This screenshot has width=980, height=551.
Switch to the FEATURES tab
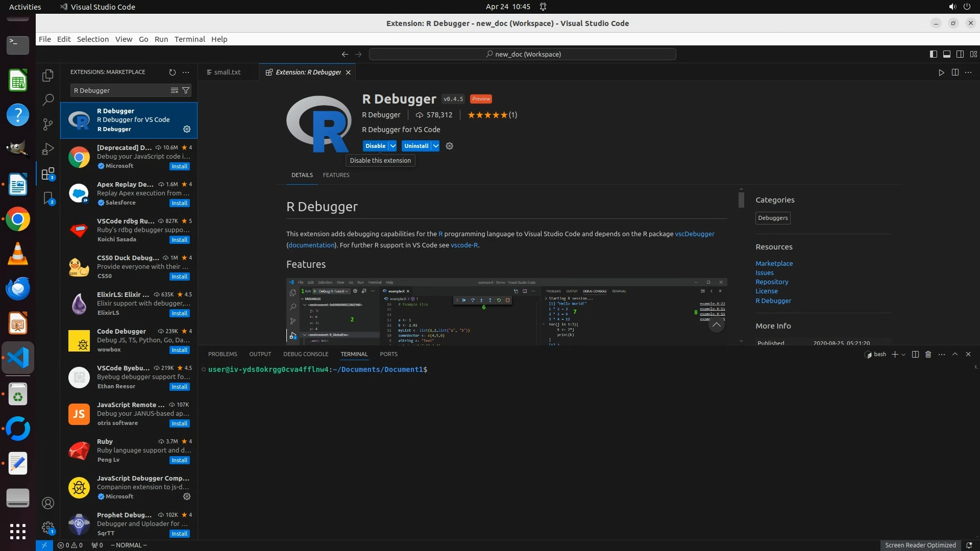(x=336, y=175)
